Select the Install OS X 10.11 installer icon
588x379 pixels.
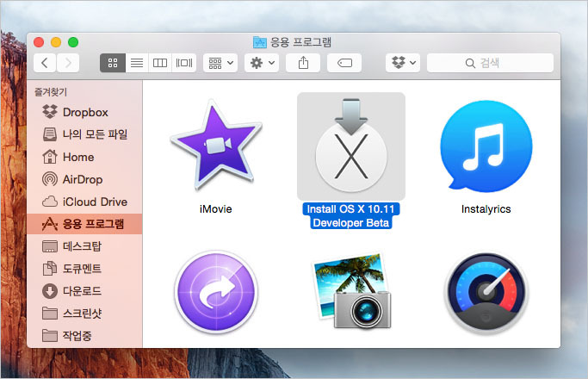(x=351, y=146)
